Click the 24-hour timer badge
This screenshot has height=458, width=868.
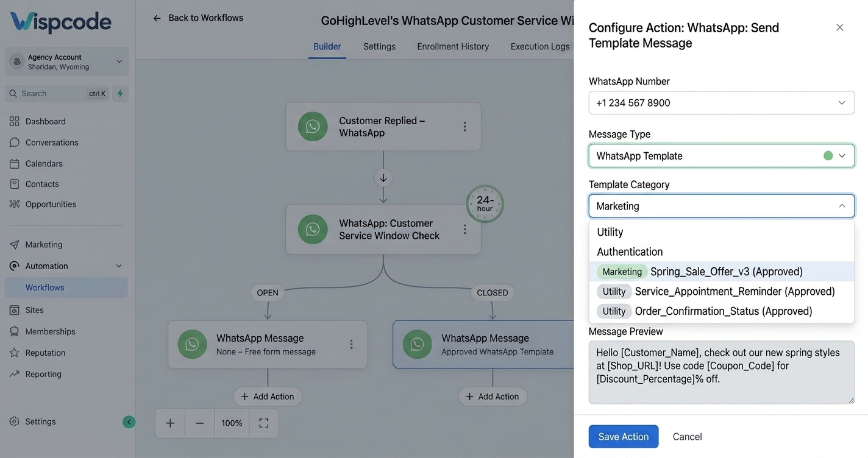(x=485, y=203)
